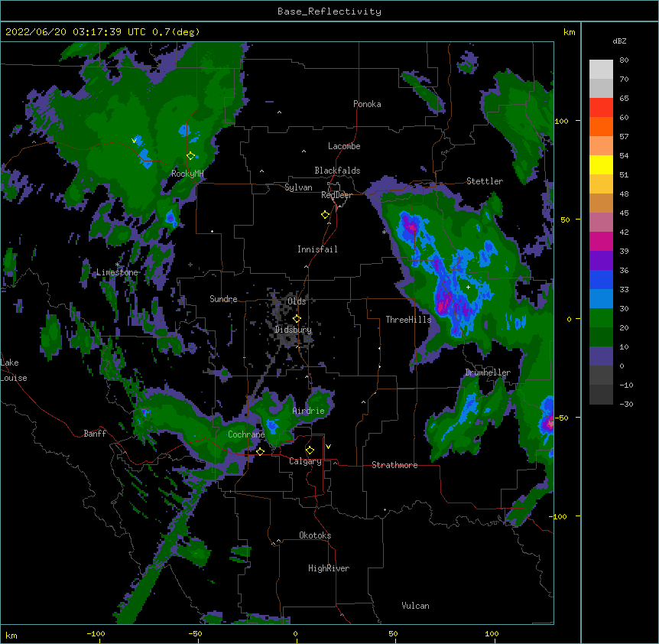Click the tan 45-48 dBZ legend swatch

click(601, 203)
